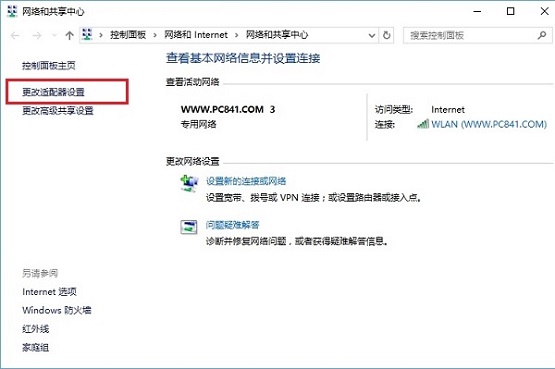555x369 pixels.
Task: Open 更改适配器设置 link
Action: coord(53,92)
